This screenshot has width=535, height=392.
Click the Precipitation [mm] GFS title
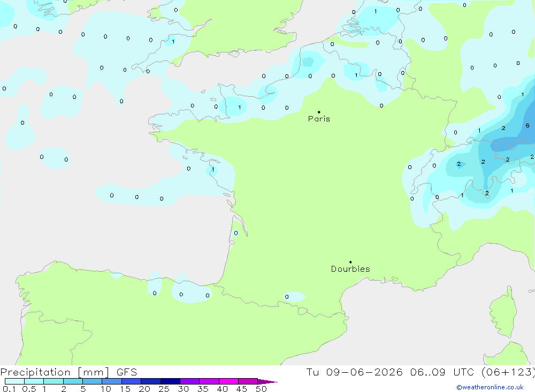68,372
